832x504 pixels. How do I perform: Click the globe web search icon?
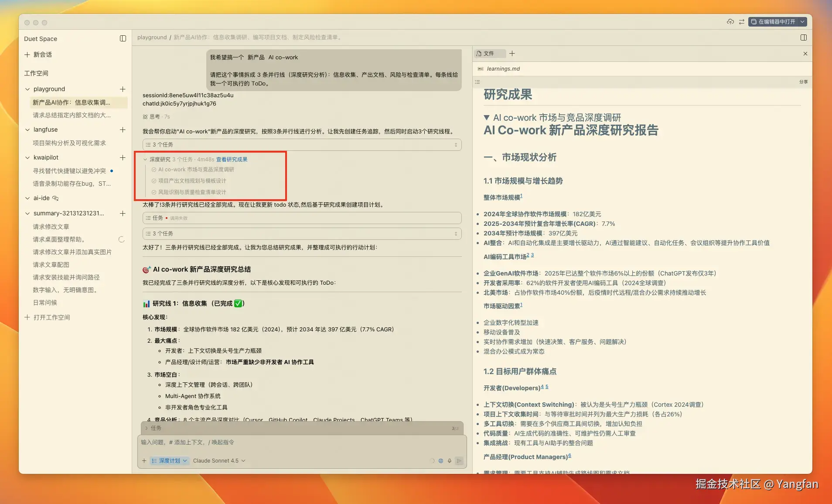tap(441, 461)
